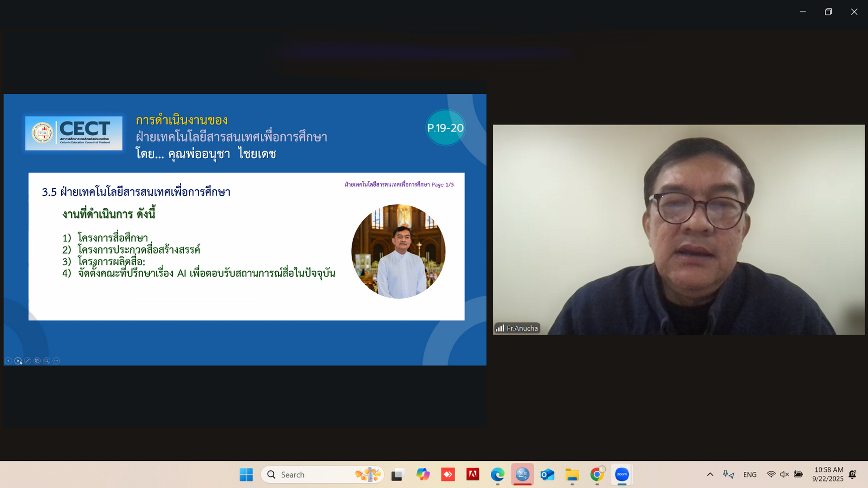The width and height of the screenshot is (868, 488).
Task: Click the slideshow zoom magnifier icon
Action: (x=47, y=360)
